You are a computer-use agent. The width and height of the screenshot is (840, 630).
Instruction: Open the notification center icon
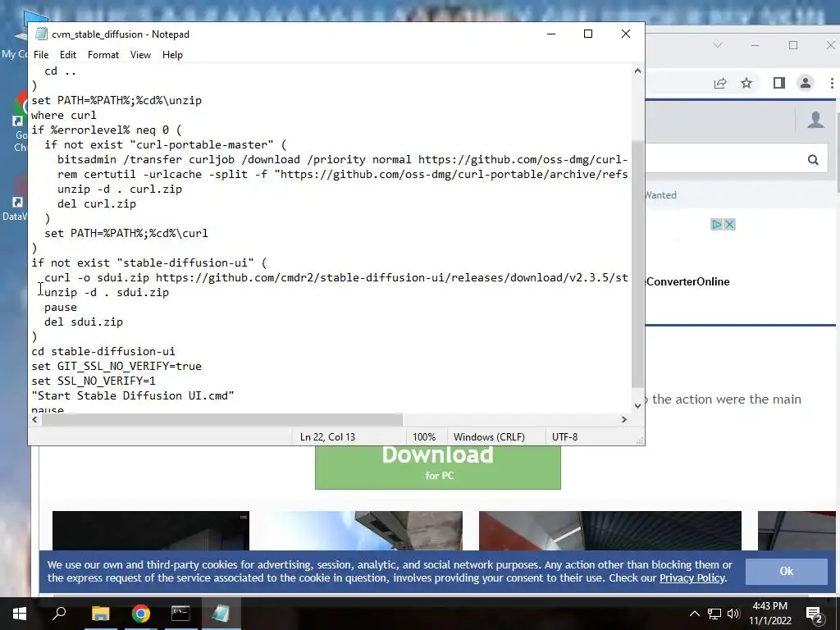point(815,614)
